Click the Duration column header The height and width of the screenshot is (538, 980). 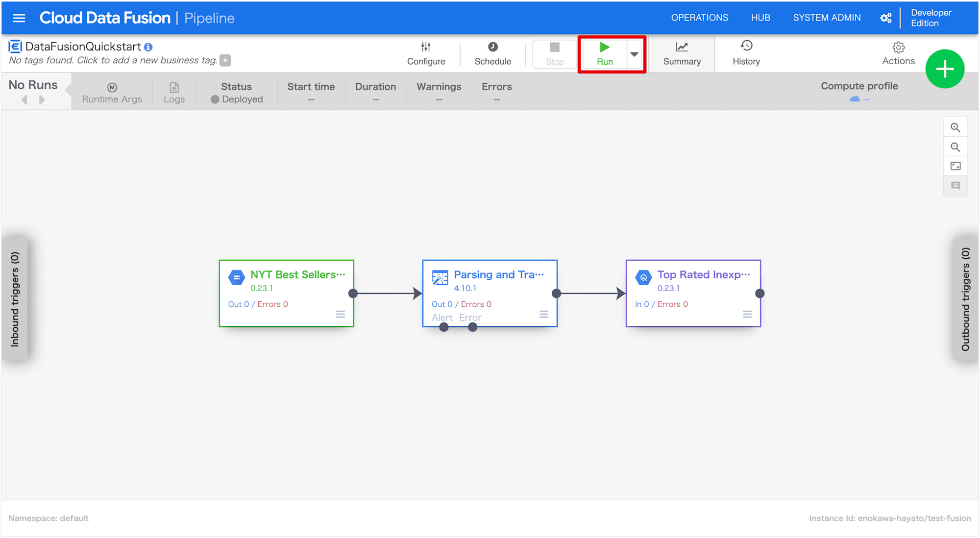tap(375, 86)
